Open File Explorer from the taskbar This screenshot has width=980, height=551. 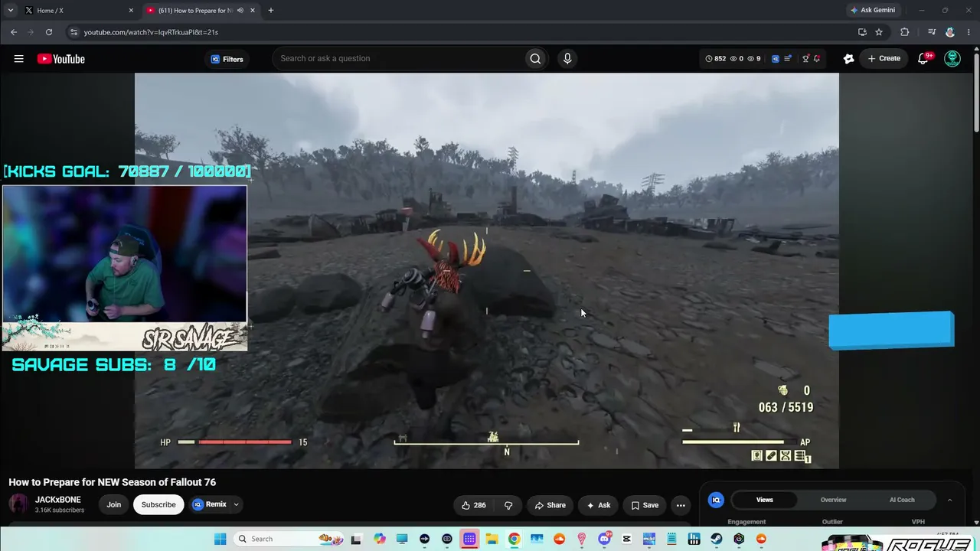(x=492, y=539)
